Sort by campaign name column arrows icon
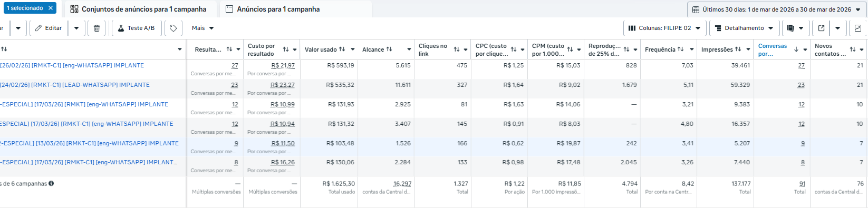This screenshot has height=208, width=868. (4, 49)
